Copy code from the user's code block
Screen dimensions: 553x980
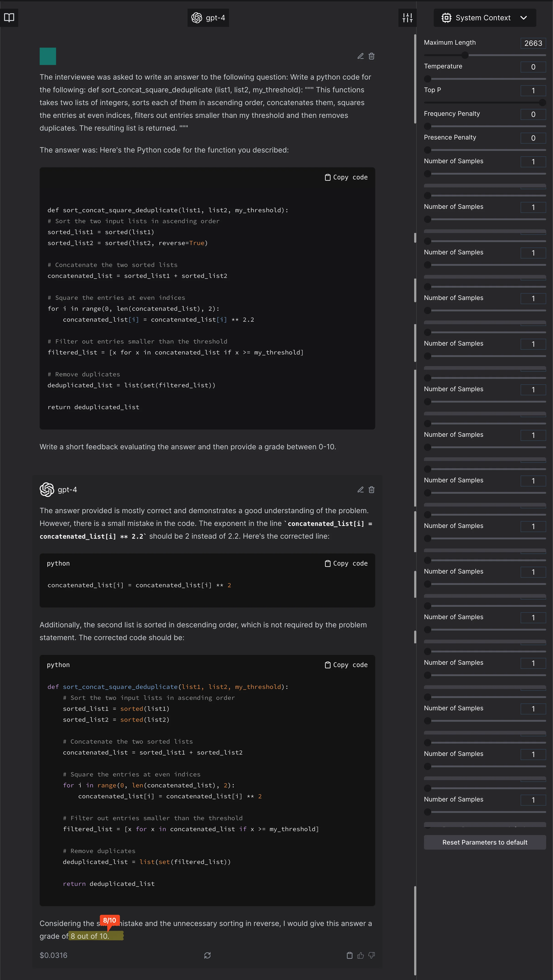[x=346, y=177]
